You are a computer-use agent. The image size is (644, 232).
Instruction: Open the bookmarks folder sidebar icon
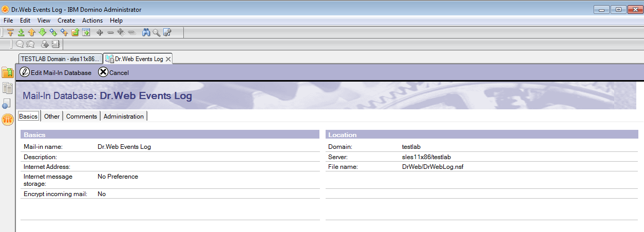tap(8, 72)
